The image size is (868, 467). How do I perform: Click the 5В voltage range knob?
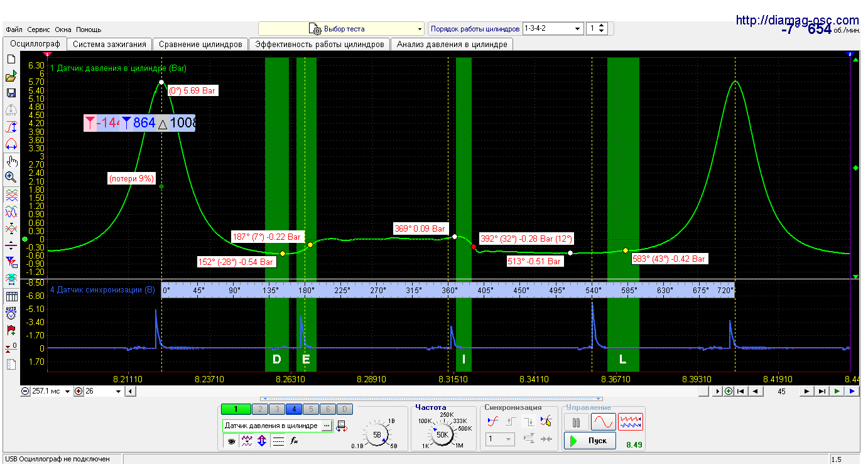point(377,434)
